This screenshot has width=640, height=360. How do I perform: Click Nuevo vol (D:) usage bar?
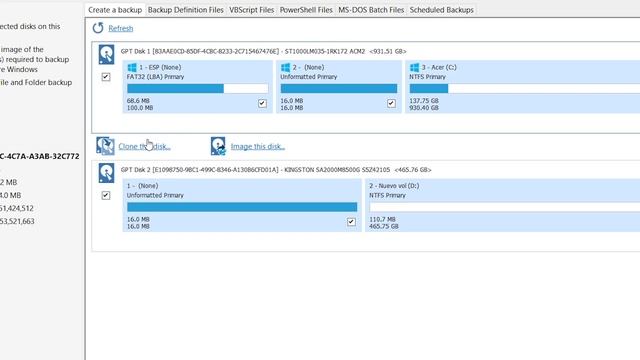coord(504,207)
